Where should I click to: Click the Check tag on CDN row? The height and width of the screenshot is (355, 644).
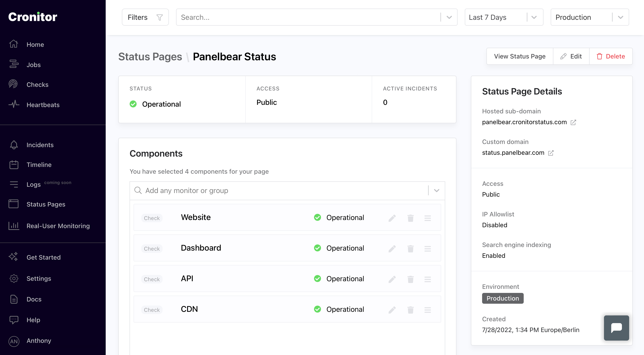click(152, 310)
